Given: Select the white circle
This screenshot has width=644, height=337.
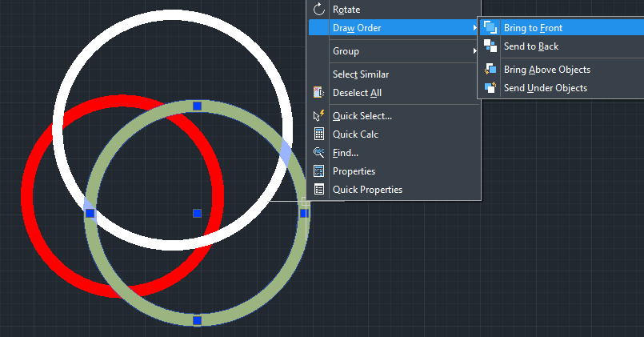Looking at the screenshot, I should point(173,14).
